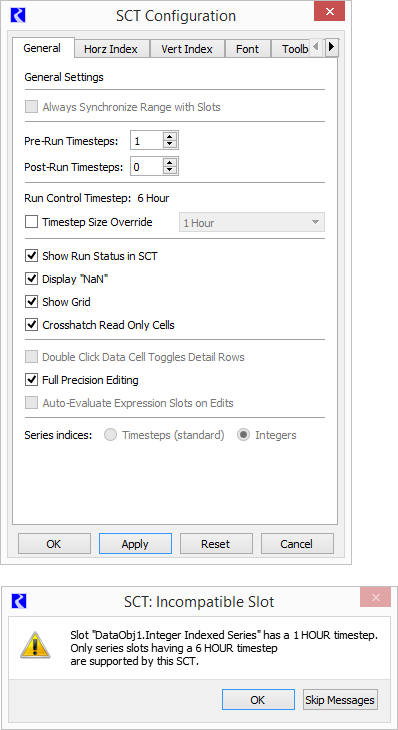Click the yellow warning triangle icon
The height and width of the screenshot is (730, 398).
click(x=35, y=646)
